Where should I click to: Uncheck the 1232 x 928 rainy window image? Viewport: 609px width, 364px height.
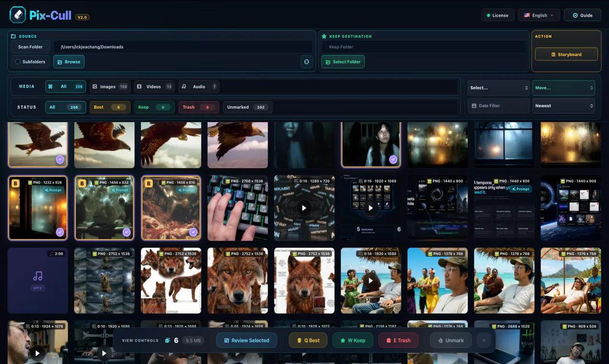tap(60, 232)
